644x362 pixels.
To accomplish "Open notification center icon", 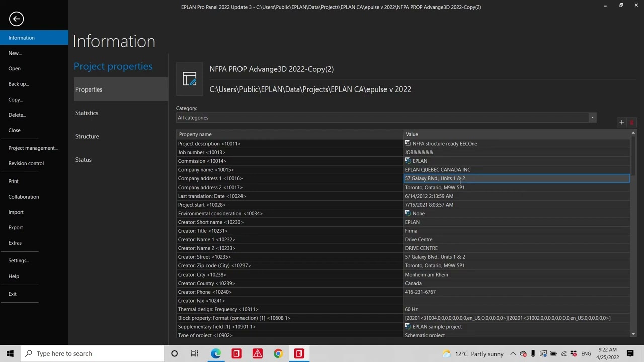I will click(x=630, y=353).
